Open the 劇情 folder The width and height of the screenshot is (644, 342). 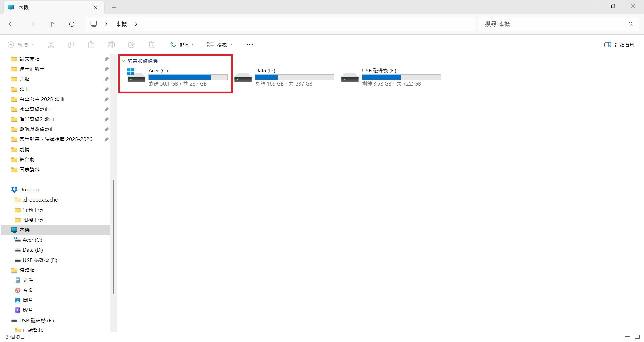click(24, 150)
